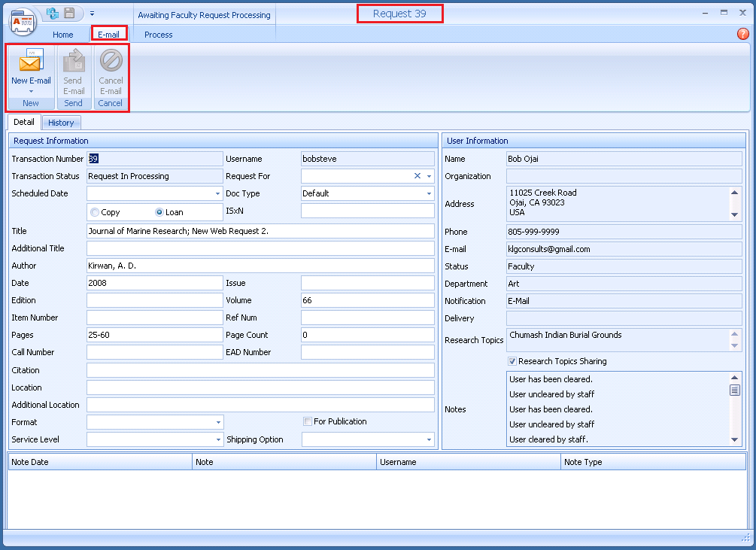This screenshot has height=550, width=756.
Task: Switch to the History tab
Action: pos(61,122)
